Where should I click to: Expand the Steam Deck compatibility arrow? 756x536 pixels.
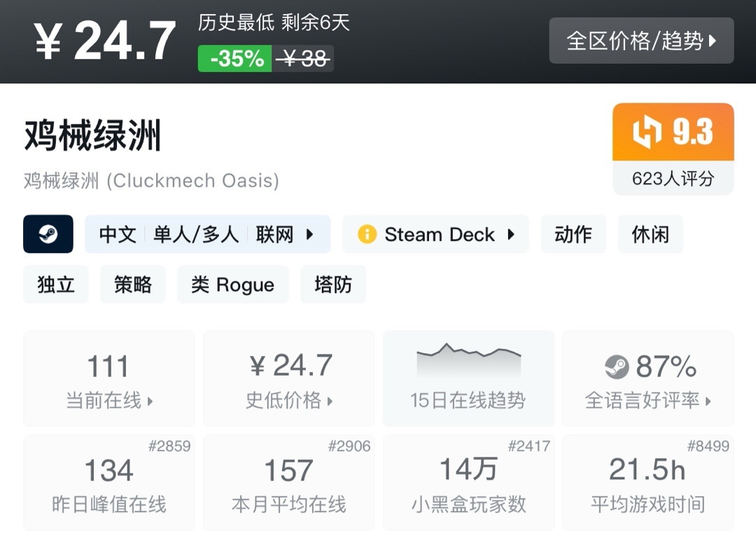(511, 234)
